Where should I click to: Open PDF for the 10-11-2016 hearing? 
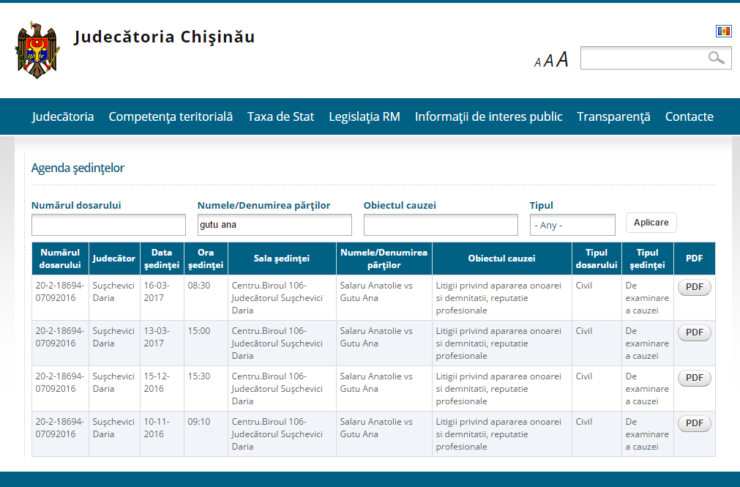[x=694, y=423]
